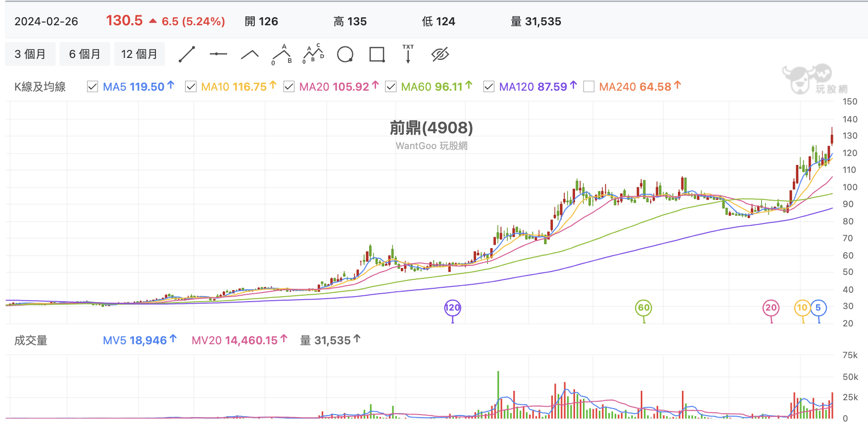
Task: Uncheck the MA5 moving average checkbox
Action: (x=93, y=87)
